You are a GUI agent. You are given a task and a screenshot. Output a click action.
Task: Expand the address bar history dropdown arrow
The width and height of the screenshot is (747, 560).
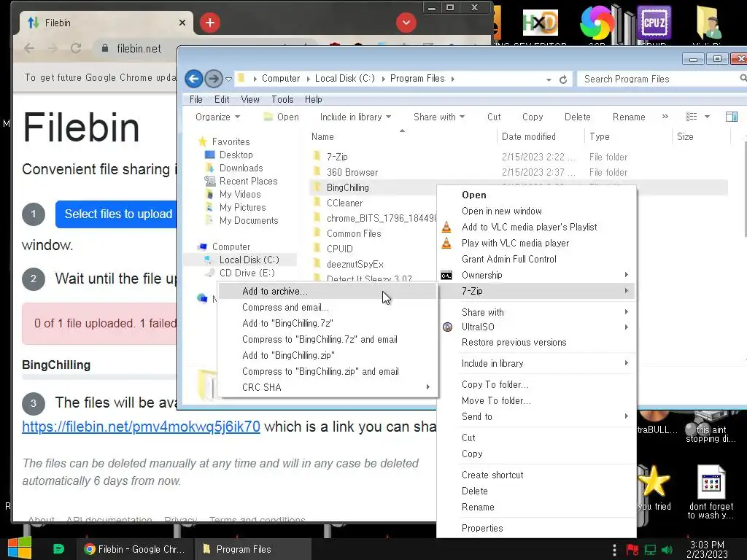pos(549,79)
